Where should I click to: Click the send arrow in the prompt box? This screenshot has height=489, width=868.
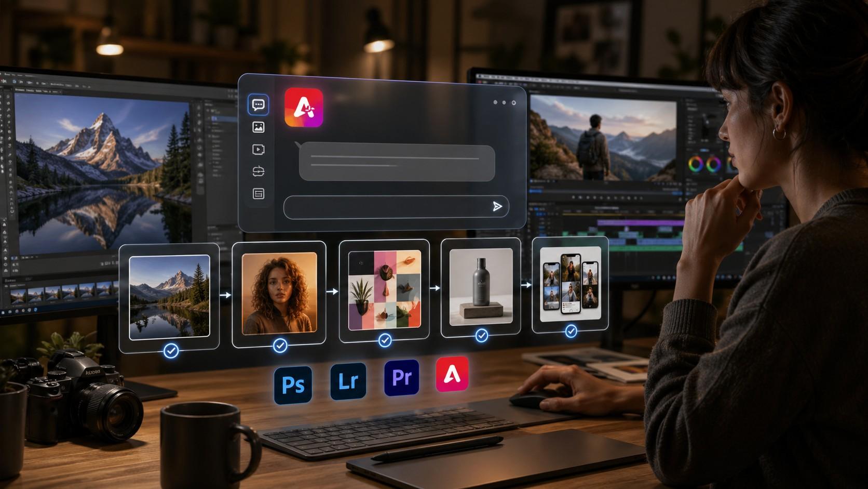click(x=497, y=207)
